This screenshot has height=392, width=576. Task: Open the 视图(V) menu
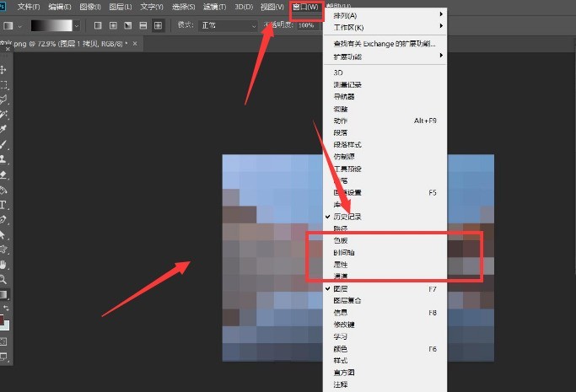(272, 7)
